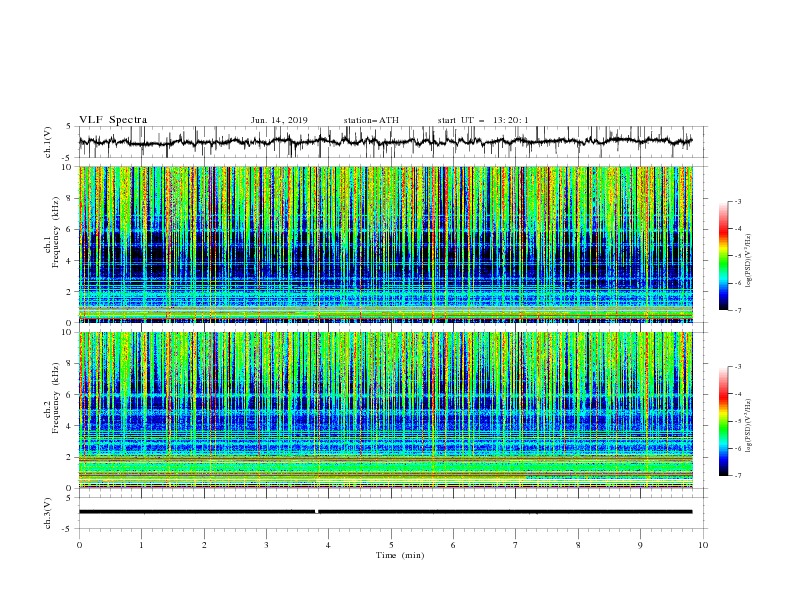Click time axis tick label "1"
The height and width of the screenshot is (612, 792).
pos(141,545)
